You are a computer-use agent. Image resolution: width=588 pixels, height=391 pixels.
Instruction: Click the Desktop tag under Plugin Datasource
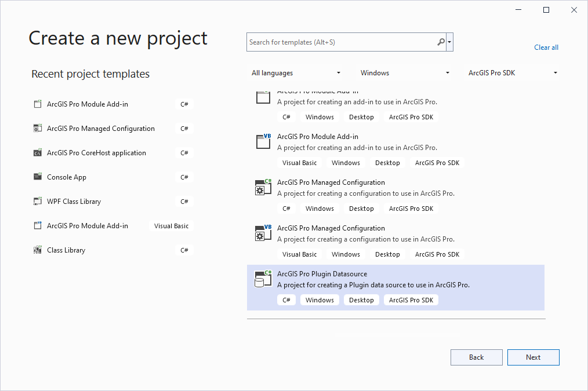[361, 299]
